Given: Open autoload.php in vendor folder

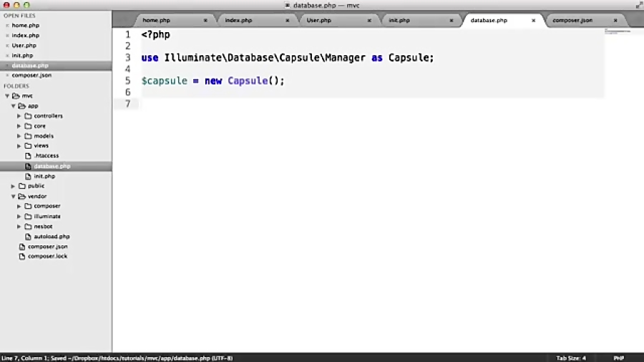Looking at the screenshot, I should (x=52, y=236).
